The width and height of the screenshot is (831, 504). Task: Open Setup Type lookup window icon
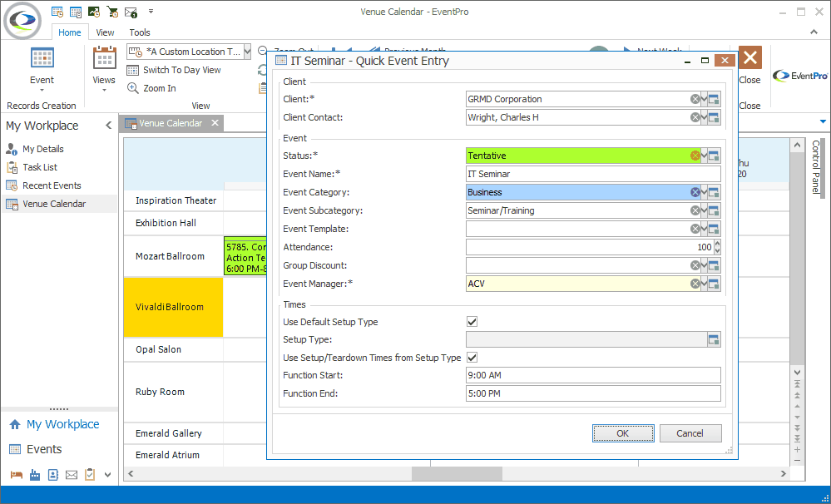[714, 339]
